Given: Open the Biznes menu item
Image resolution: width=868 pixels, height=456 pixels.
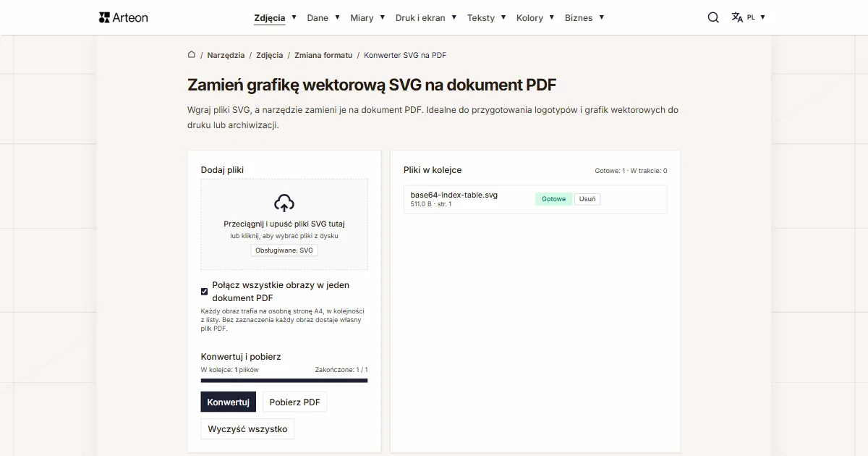Looking at the screenshot, I should 579,17.
